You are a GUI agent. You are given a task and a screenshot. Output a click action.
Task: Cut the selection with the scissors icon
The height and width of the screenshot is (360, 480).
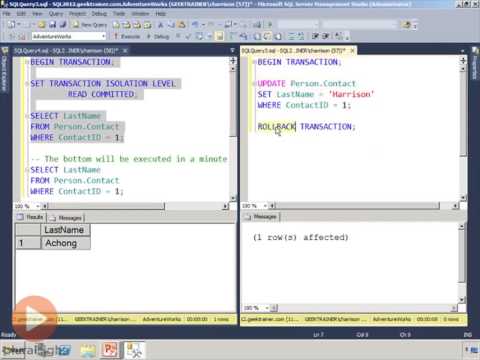click(161, 25)
